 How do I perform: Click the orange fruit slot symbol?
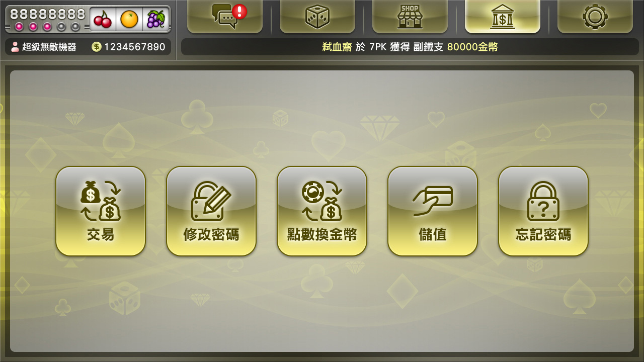(x=129, y=19)
